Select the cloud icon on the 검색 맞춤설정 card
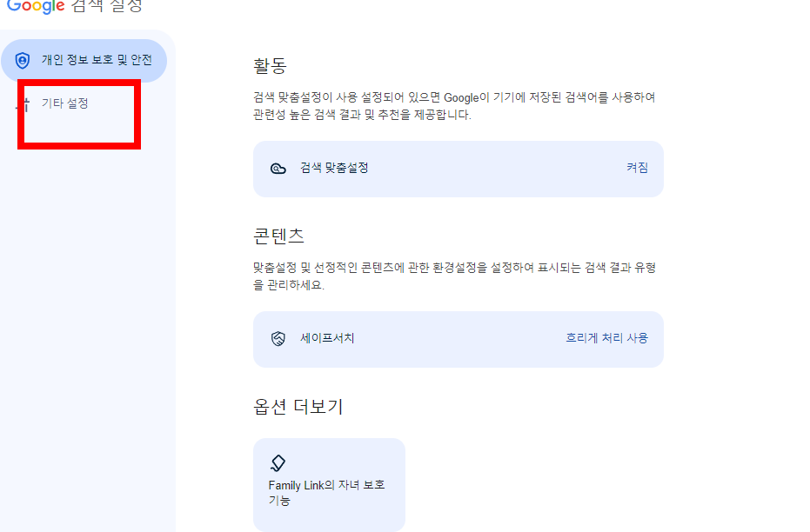This screenshot has height=532, width=810. (279, 169)
